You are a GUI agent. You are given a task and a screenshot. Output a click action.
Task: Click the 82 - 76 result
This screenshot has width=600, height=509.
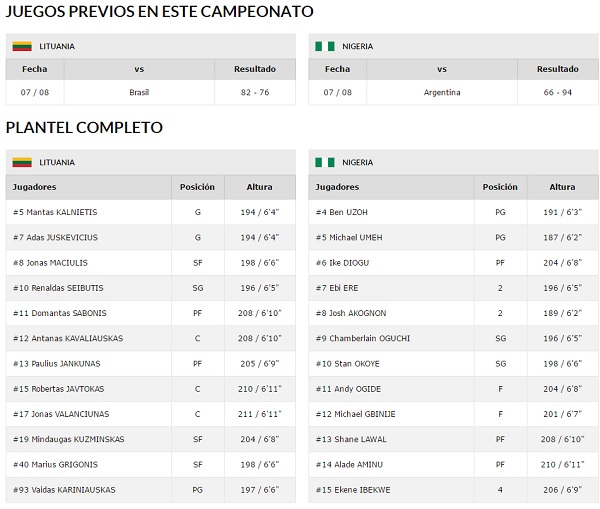click(255, 92)
